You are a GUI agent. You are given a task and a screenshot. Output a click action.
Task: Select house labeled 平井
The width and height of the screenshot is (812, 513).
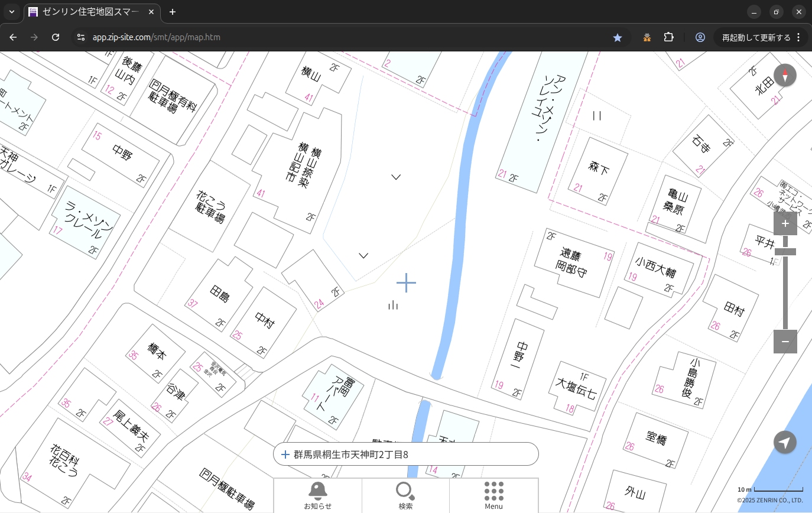764,242
